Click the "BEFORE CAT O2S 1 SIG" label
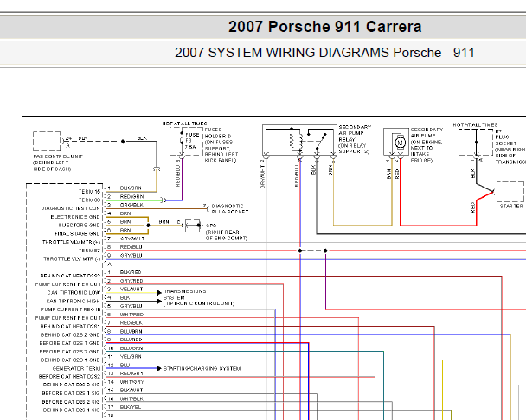The height and width of the screenshot is (420, 526). tap(71, 393)
